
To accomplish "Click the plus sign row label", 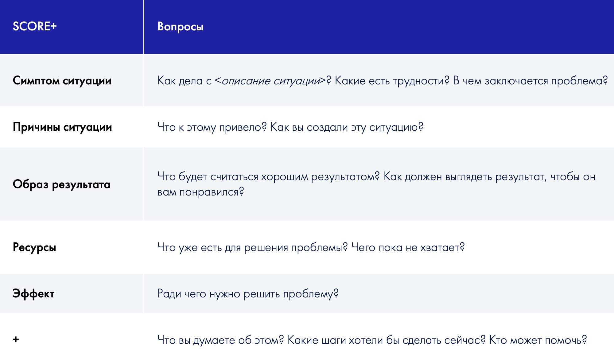I will point(16,339).
